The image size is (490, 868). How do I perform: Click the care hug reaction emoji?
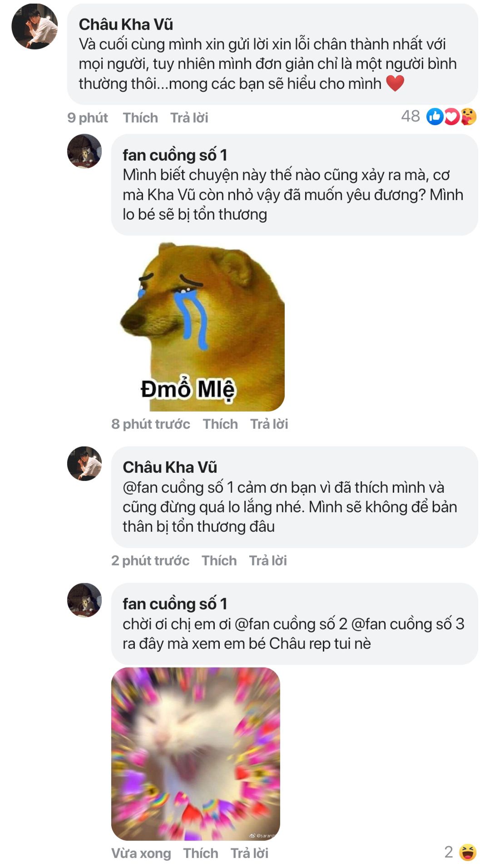pos(469,117)
